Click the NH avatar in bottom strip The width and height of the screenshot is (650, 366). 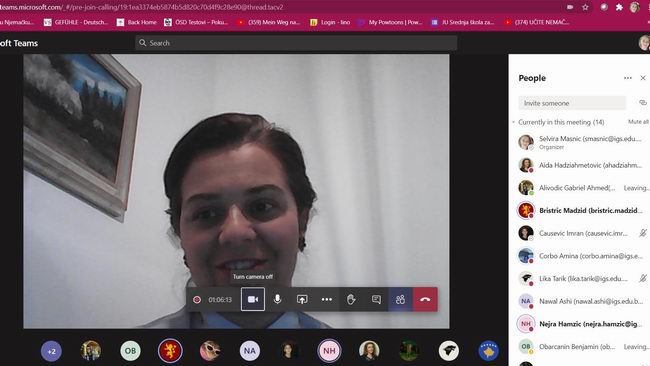pos(329,351)
